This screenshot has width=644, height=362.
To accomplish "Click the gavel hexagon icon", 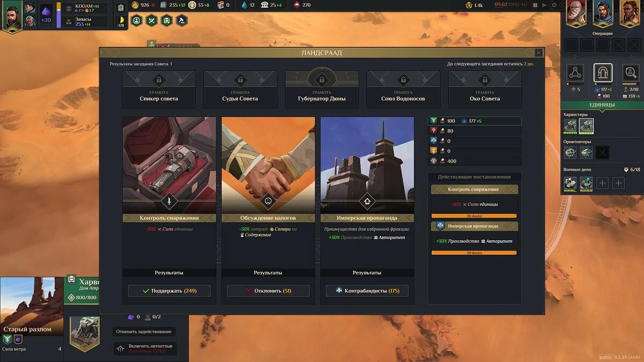I will pos(182,20).
